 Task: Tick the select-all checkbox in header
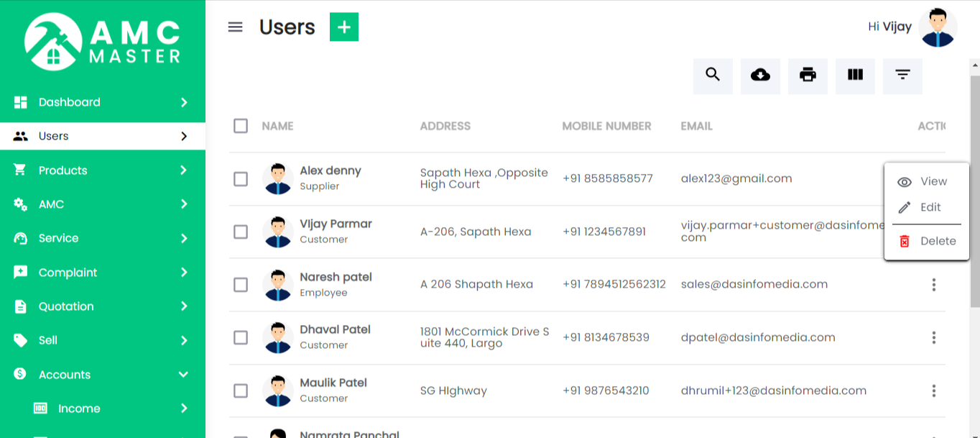tap(241, 126)
